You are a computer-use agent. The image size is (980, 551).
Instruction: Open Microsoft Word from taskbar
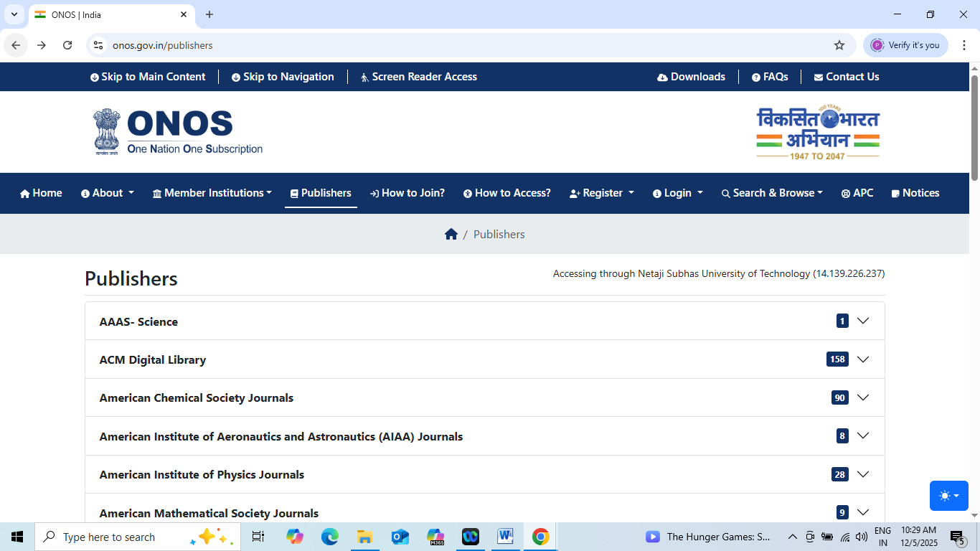coord(506,537)
